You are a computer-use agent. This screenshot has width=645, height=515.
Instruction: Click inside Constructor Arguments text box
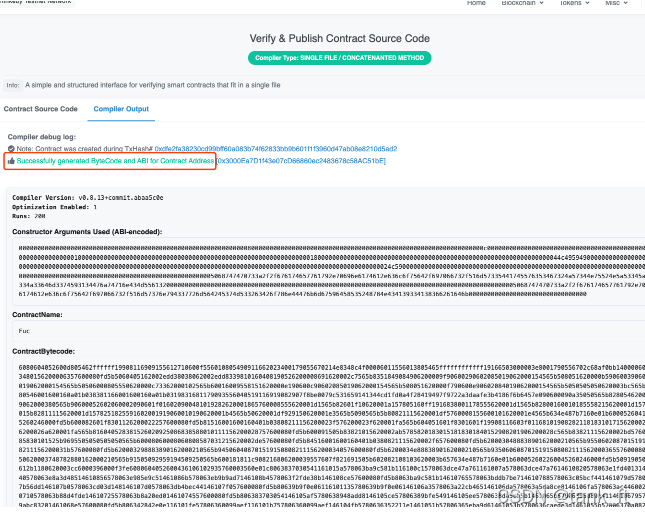(329, 271)
